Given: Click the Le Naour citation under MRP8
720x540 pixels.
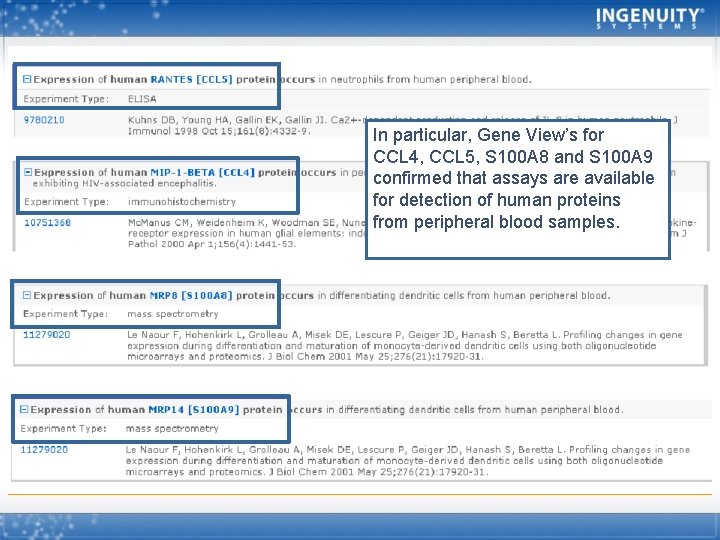Looking at the screenshot, I should [x=405, y=345].
